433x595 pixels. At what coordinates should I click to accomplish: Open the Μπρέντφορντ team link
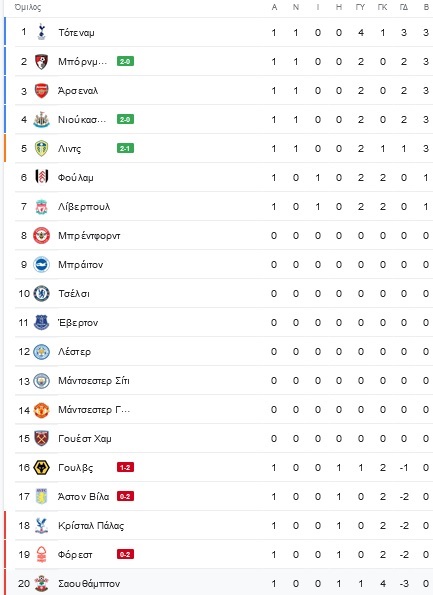(89, 236)
